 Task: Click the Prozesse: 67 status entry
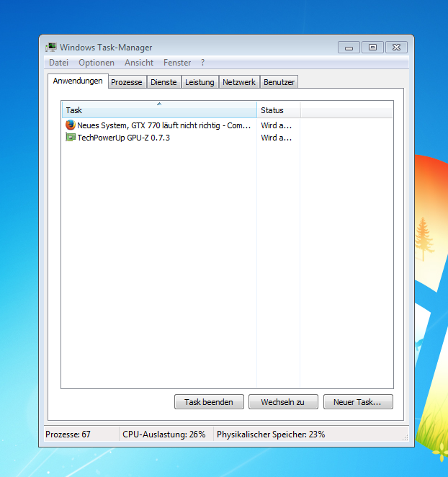(x=68, y=434)
